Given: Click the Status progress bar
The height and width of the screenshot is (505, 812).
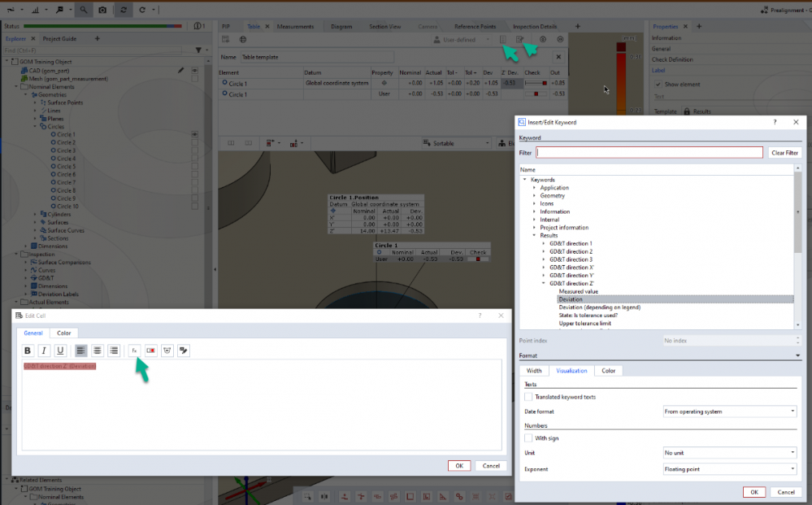Looking at the screenshot, I should coord(102,26).
